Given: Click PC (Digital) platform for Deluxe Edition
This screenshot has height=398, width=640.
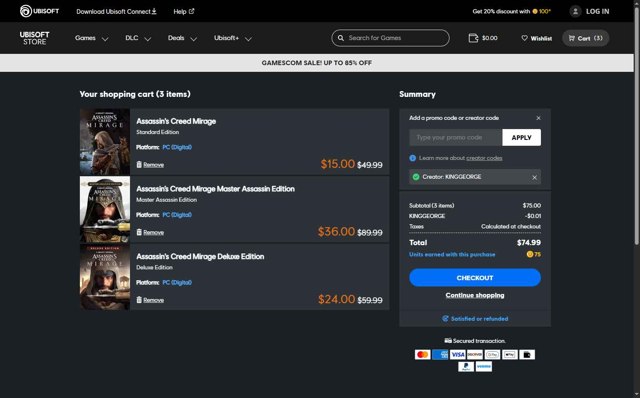Looking at the screenshot, I should (177, 282).
